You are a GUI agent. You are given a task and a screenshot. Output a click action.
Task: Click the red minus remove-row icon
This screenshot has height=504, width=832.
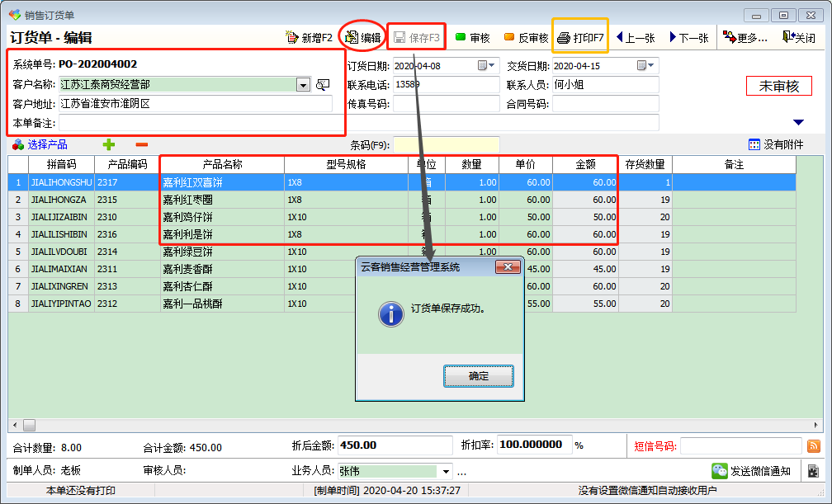coord(142,144)
